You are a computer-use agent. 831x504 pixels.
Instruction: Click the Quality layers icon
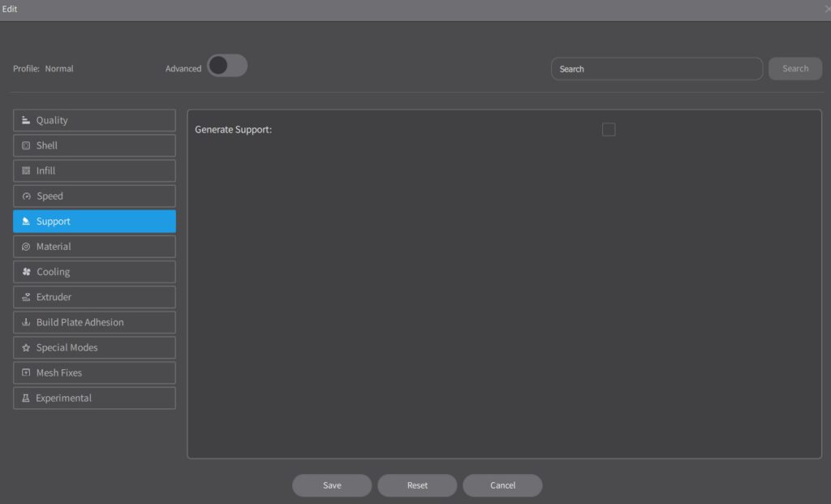[x=26, y=120]
